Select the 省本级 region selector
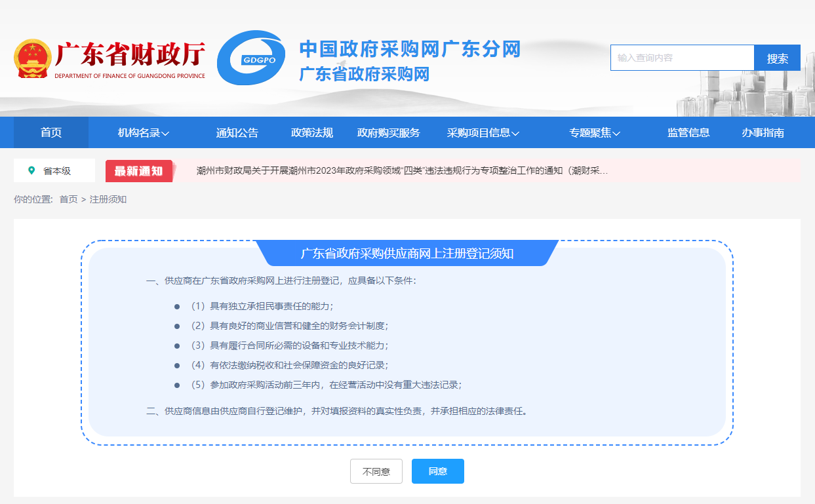 coord(56,171)
